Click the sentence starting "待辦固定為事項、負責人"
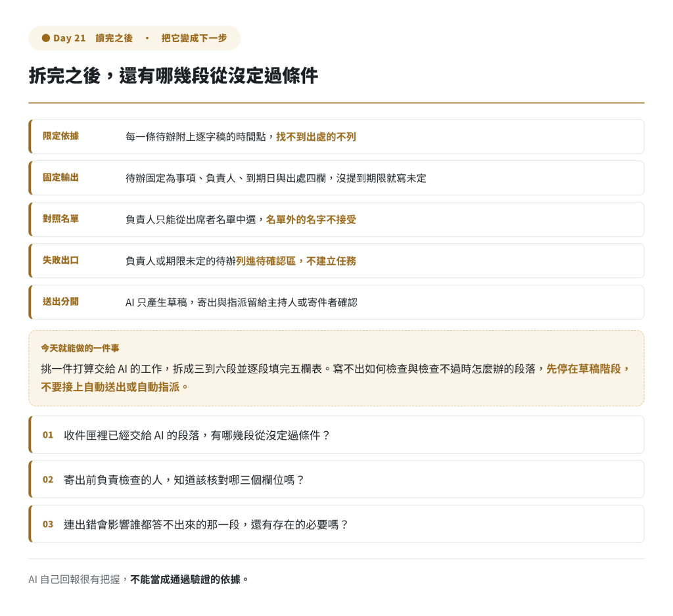This screenshot has height=616, width=673. (x=276, y=178)
